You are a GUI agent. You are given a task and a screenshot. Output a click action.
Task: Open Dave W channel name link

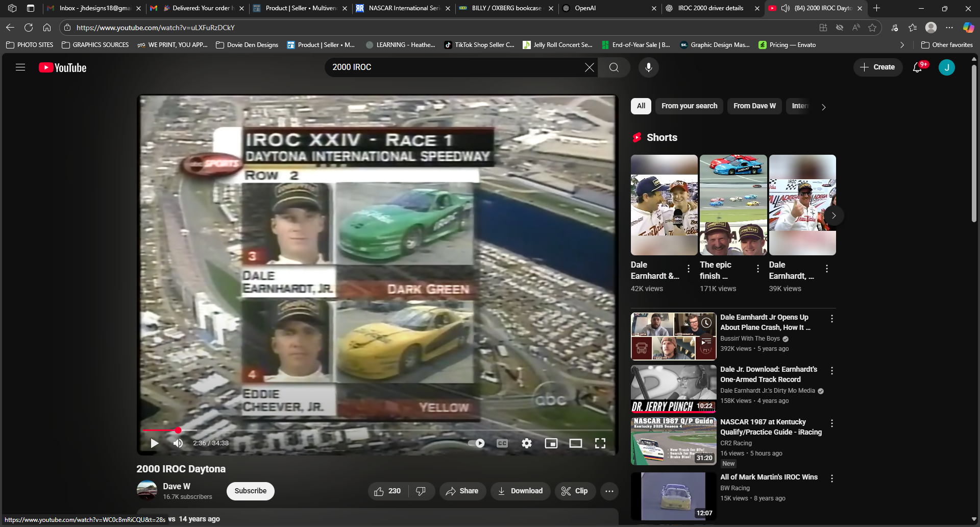coord(177,487)
